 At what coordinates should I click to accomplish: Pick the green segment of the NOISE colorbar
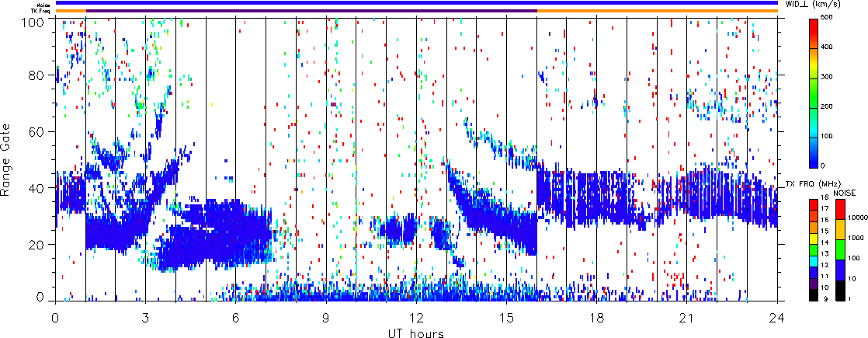(x=840, y=249)
